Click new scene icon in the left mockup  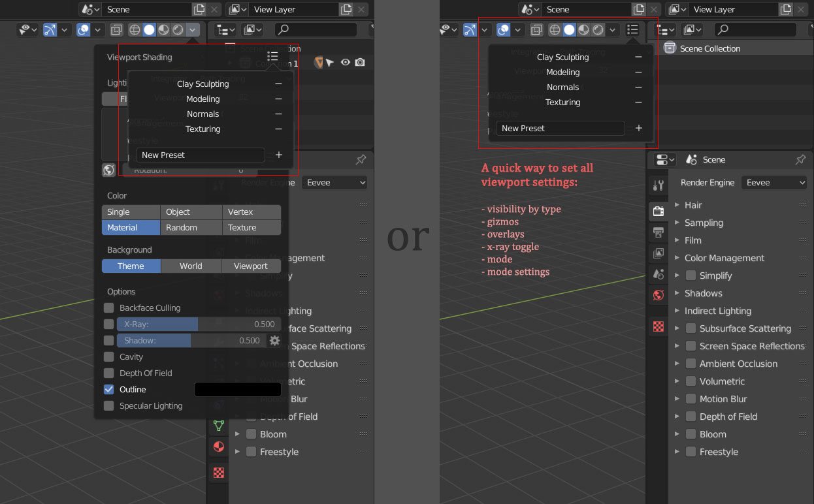pyautogui.click(x=199, y=9)
